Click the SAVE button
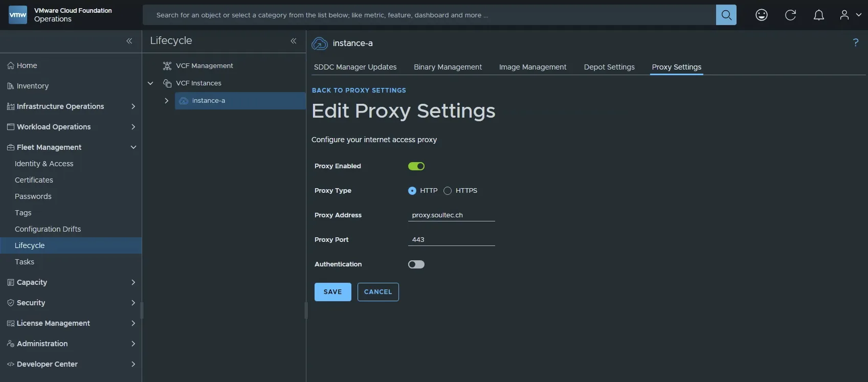Viewport: 868px width, 382px height. tap(332, 292)
